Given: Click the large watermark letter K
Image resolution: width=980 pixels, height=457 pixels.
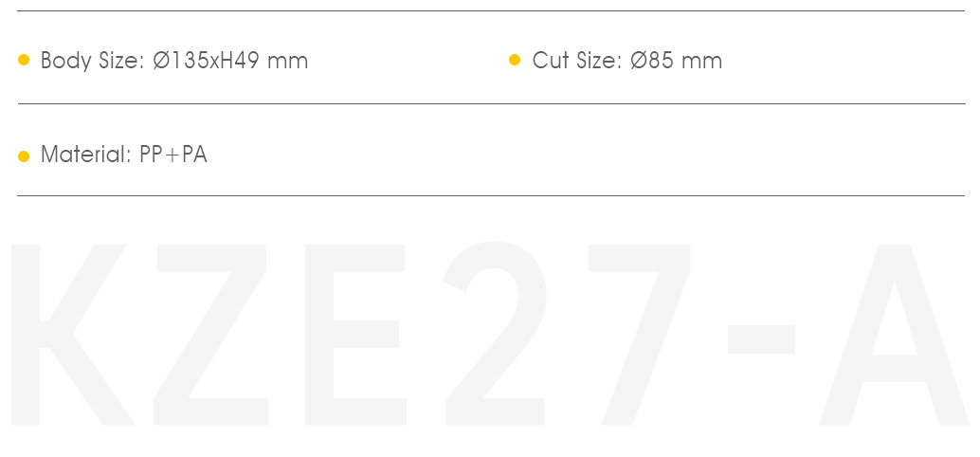Looking at the screenshot, I should click(72, 335).
